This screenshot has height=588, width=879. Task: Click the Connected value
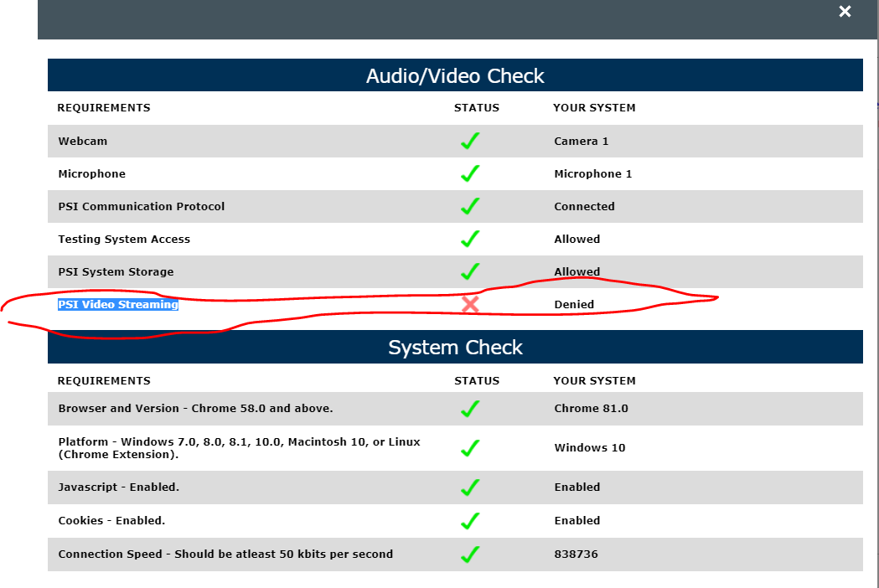[584, 206]
